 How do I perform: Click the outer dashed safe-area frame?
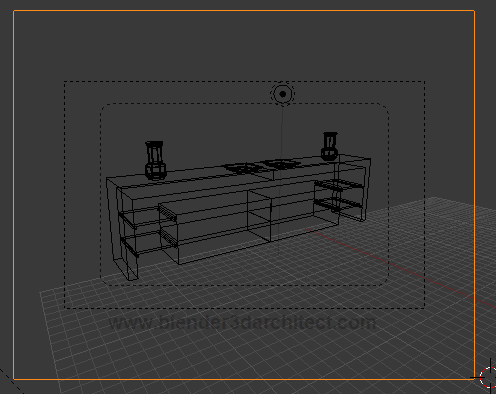244,81
